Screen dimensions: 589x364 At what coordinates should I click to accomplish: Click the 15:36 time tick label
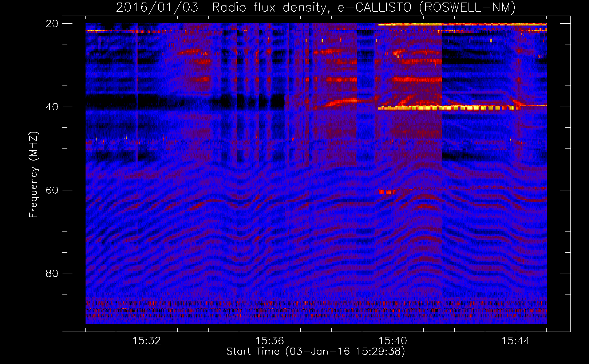coord(270,341)
